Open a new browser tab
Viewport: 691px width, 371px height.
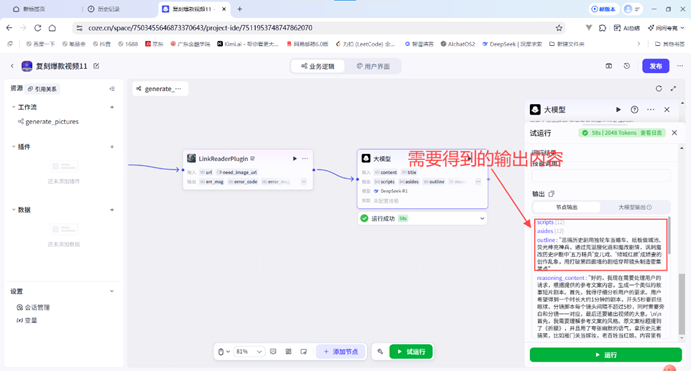240,9
